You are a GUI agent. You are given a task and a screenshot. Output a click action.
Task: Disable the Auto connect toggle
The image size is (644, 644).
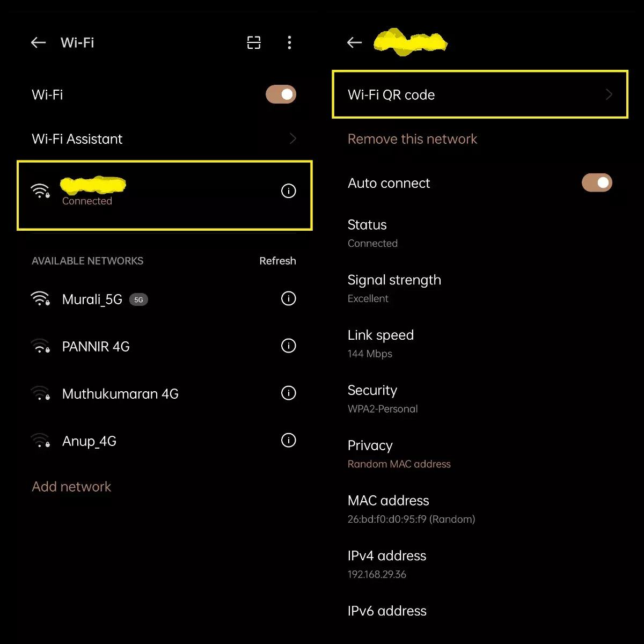[597, 183]
